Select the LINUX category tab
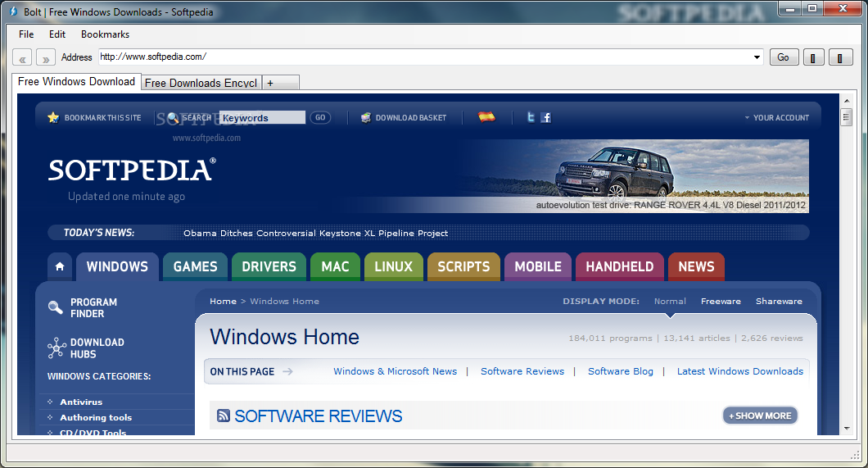 click(x=394, y=266)
